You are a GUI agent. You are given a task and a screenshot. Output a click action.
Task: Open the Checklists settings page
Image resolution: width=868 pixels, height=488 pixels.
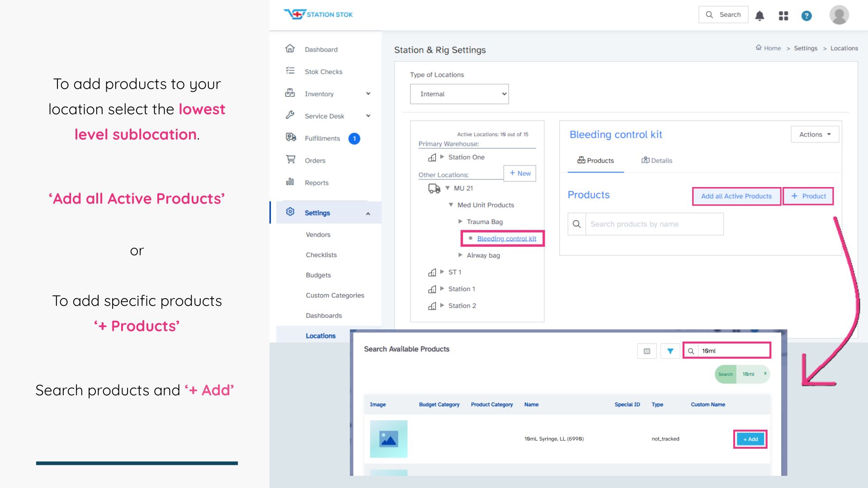(321, 255)
